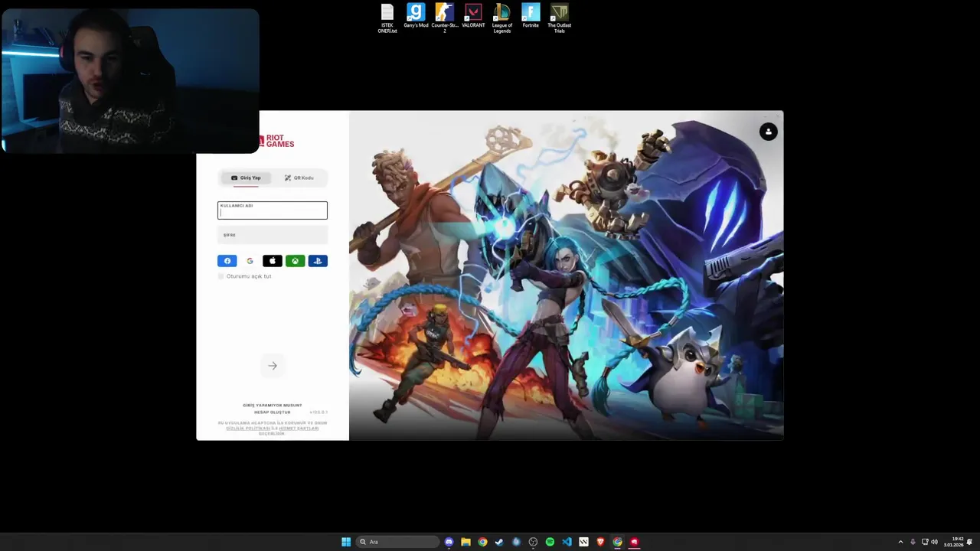Screen dimensions: 980x551
Task: Open VALORANT desktop shortcut
Action: 473,16
